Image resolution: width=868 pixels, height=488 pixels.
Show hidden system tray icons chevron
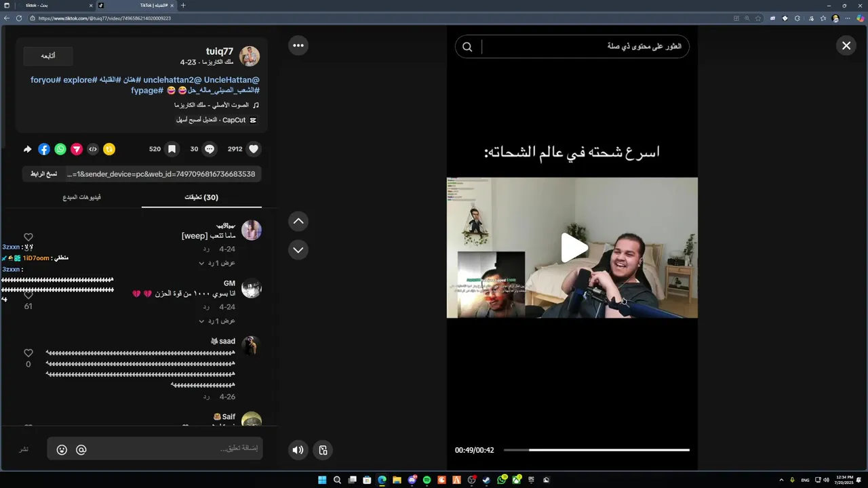(781, 480)
